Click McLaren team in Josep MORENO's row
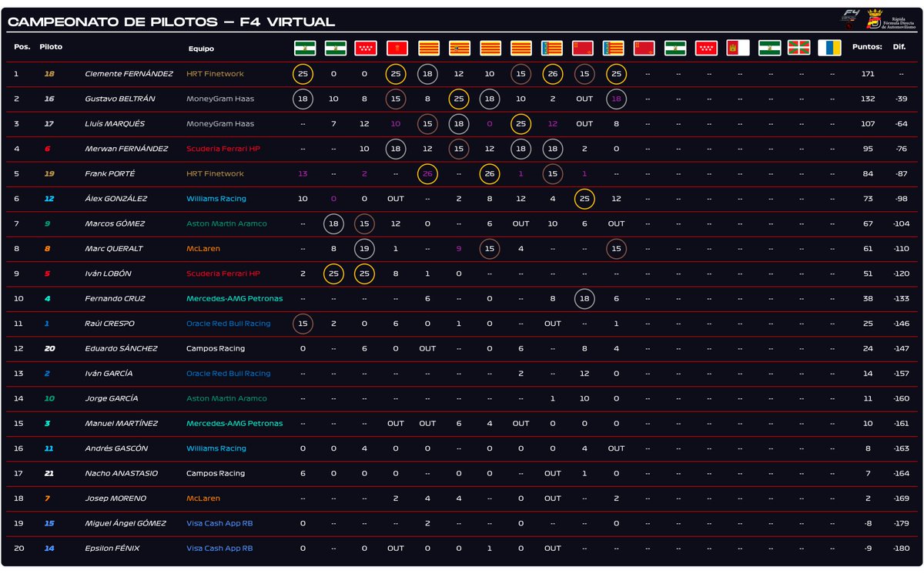924x574 pixels. point(203,498)
